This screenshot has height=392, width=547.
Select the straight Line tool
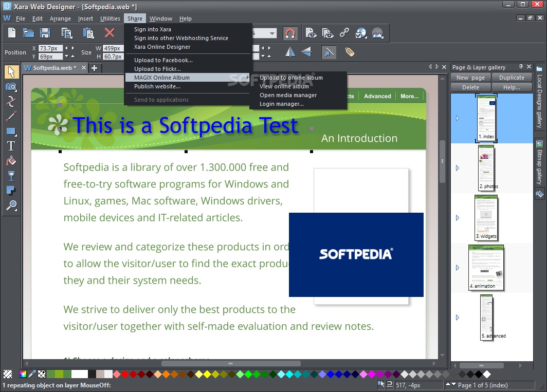pyautogui.click(x=11, y=117)
